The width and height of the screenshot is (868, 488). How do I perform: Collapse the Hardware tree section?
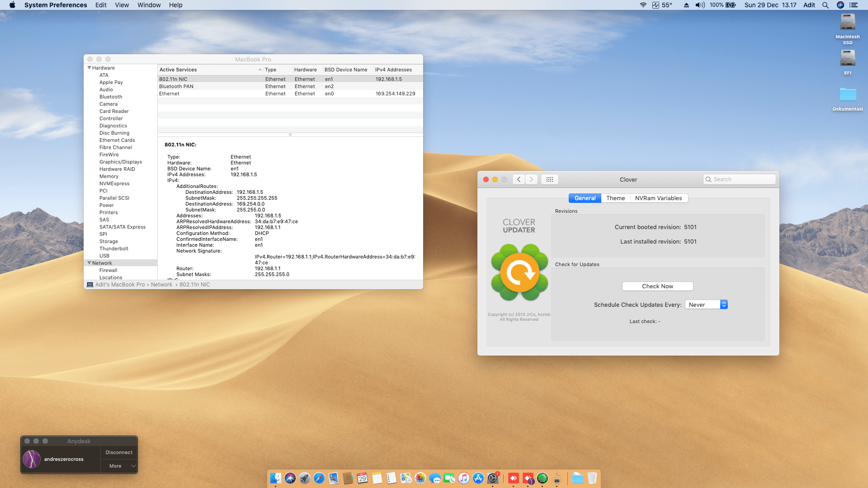click(x=89, y=68)
